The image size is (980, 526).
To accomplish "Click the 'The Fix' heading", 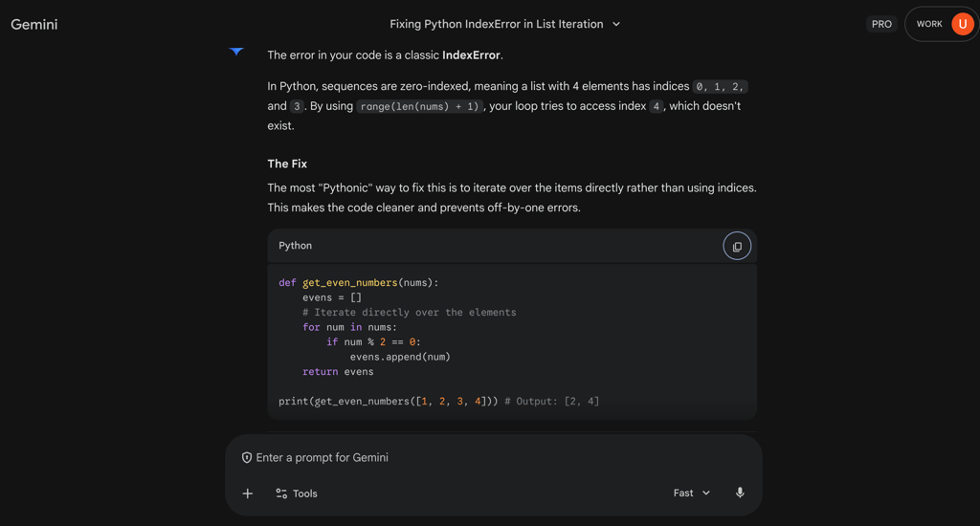I will pos(287,164).
